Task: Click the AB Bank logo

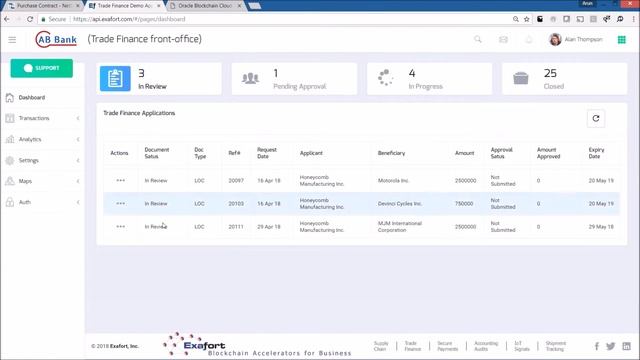Action: [56, 40]
